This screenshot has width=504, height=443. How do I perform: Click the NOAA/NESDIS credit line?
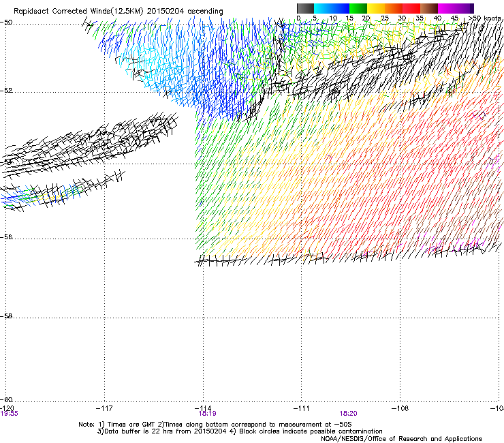401,439
